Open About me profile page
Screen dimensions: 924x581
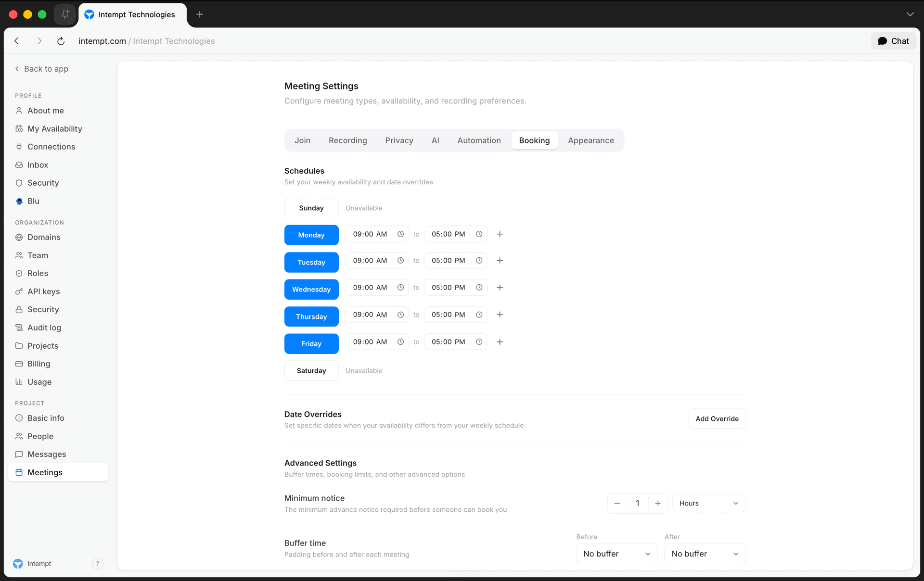point(58,111)
